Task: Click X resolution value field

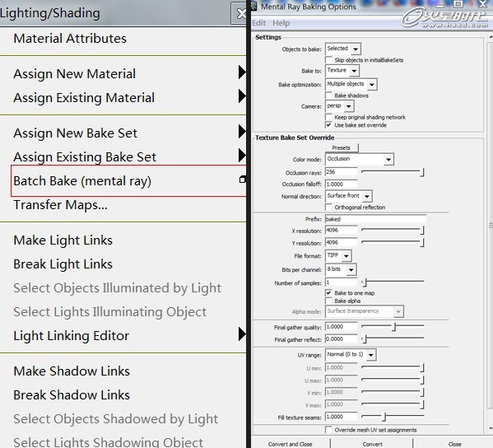Action: pyautogui.click(x=342, y=231)
